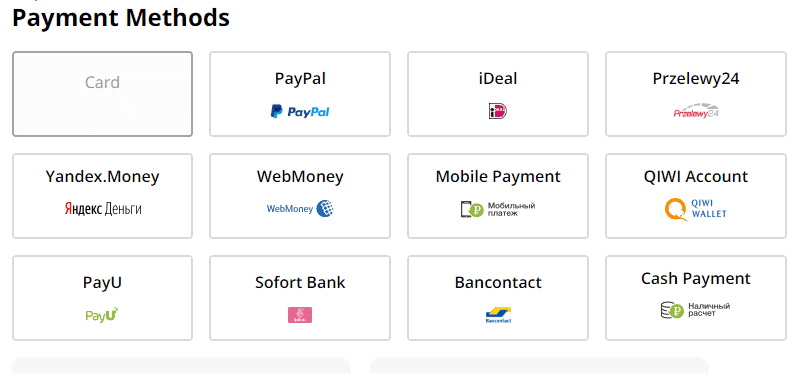Click the pink iDeal logo icon
This screenshot has height=373, width=808.
498,111
